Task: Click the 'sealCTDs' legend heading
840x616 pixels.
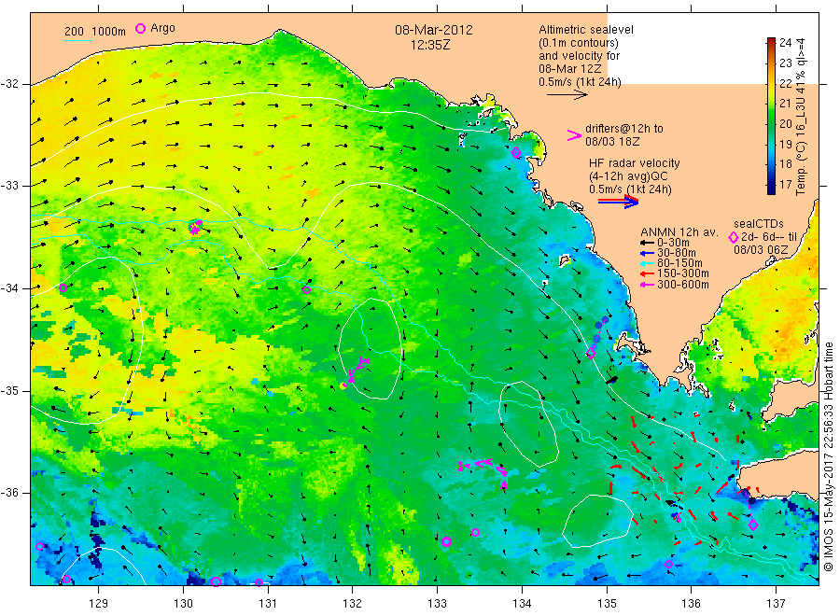Action: click(x=759, y=224)
